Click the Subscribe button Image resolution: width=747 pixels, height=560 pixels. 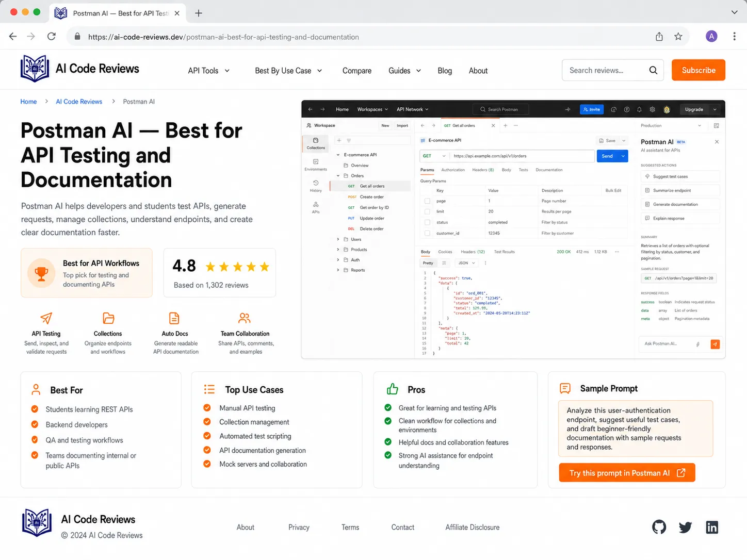699,70
